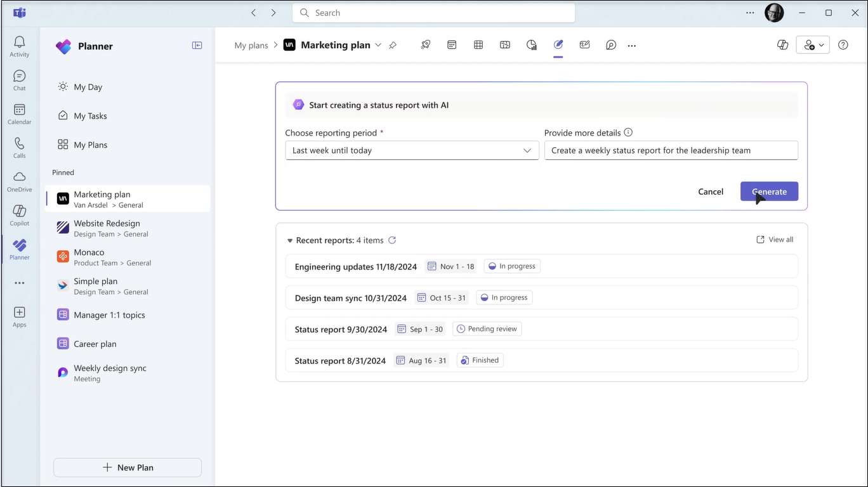Click the Nov 1 - 18 date badge
868x487 pixels.
coord(451,266)
